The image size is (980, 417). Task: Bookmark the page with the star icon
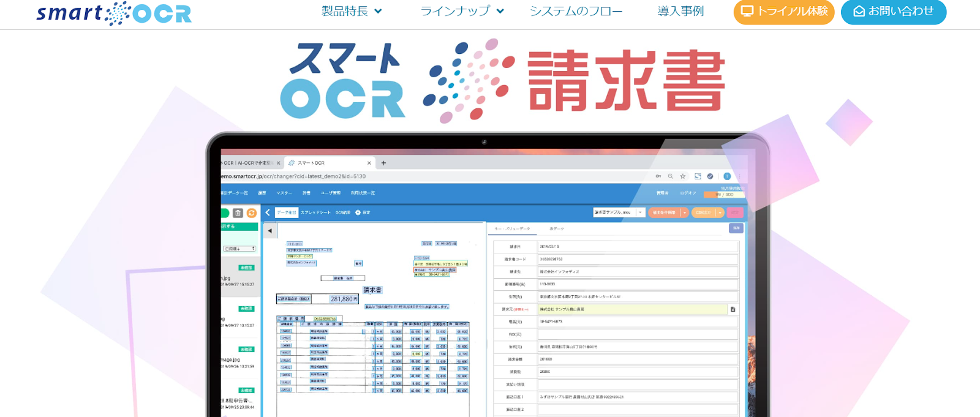tap(683, 176)
